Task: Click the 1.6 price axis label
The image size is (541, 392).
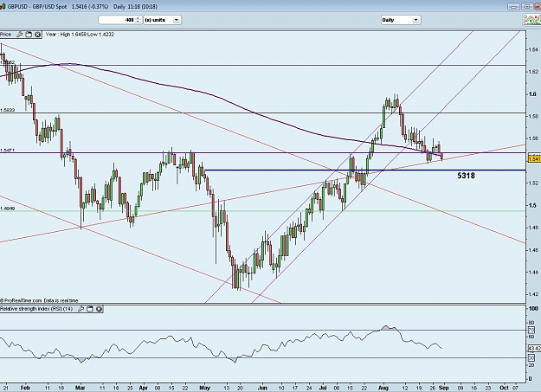Action: tap(532, 94)
